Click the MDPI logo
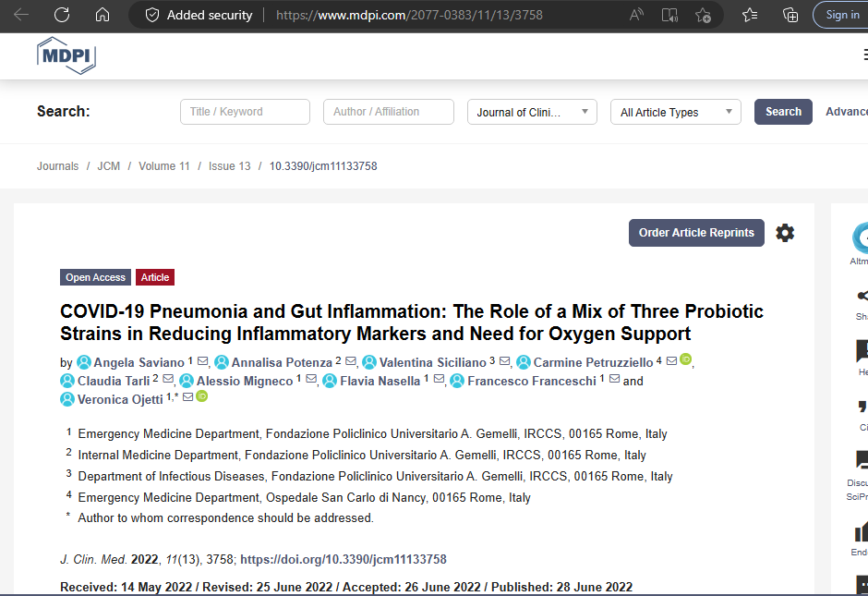 (66, 55)
